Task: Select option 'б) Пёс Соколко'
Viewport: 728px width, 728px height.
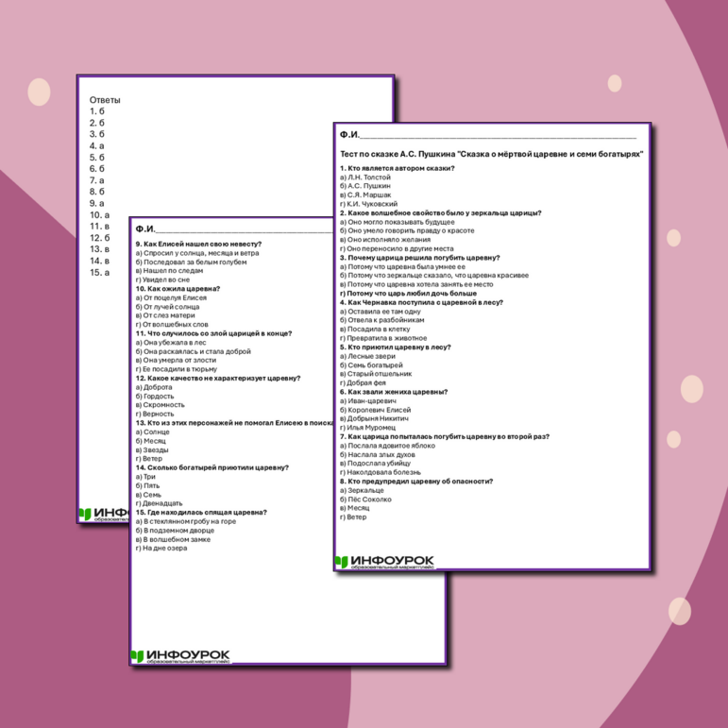Action: coord(368,499)
